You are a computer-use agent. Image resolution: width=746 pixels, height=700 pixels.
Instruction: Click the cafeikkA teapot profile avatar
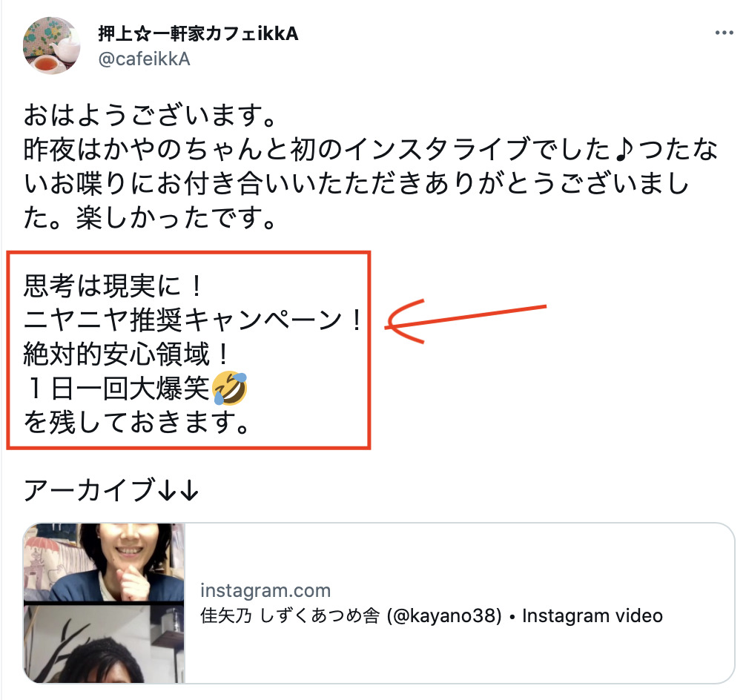(x=51, y=46)
